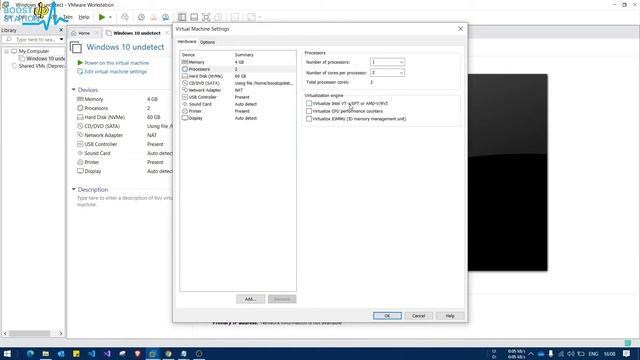Click the library scrollbar right arrow

click(x=61, y=333)
